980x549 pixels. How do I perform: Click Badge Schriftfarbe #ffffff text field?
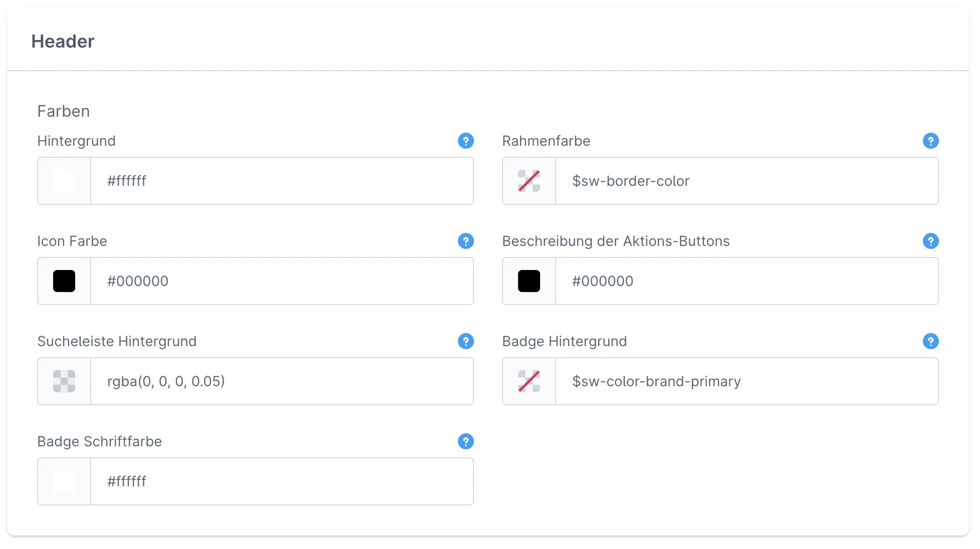282,481
